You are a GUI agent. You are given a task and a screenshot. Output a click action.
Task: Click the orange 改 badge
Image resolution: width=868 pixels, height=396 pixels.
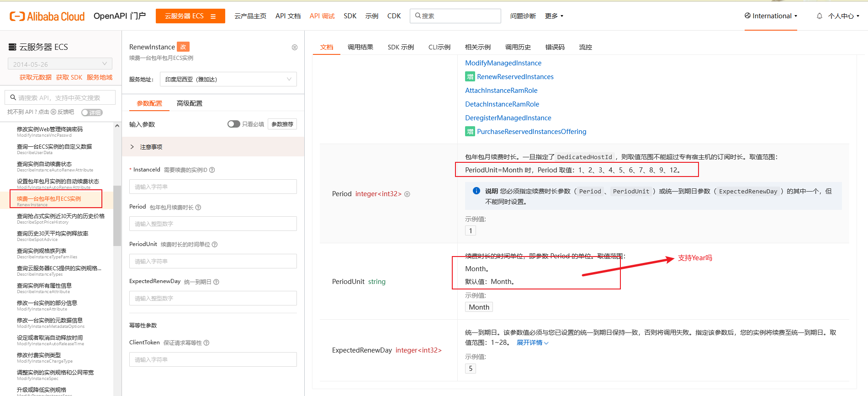pyautogui.click(x=183, y=47)
